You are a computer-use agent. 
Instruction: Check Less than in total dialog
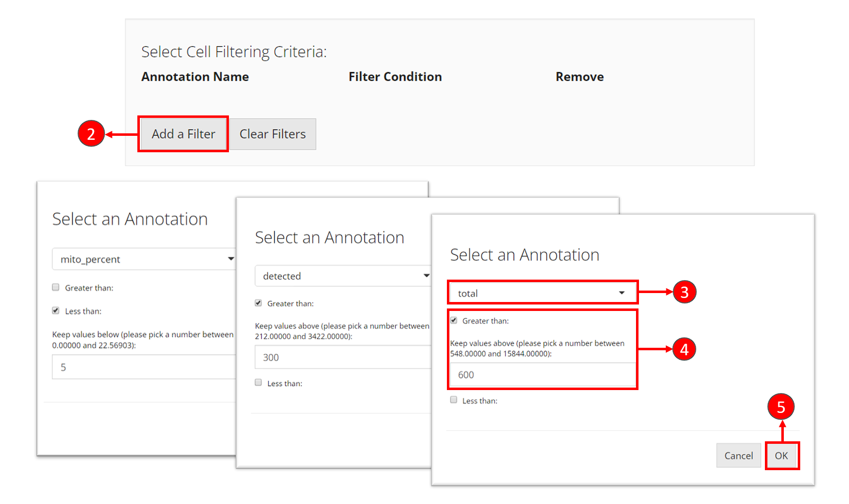tap(454, 400)
